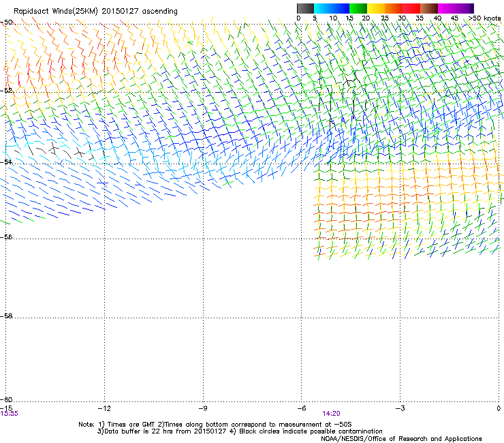
Task: Click the '10' knots legend label
Action: [x=333, y=18]
